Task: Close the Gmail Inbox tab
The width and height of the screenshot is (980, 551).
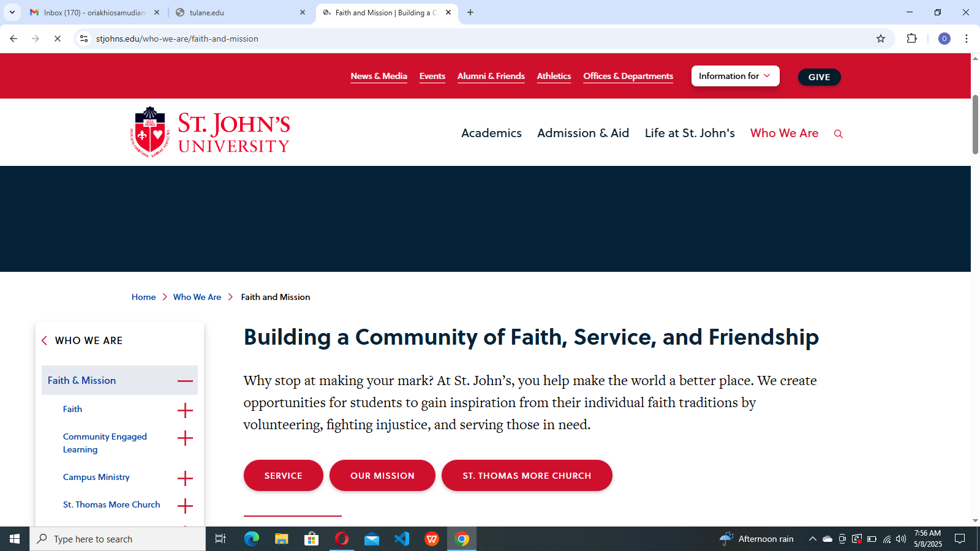Action: pyautogui.click(x=157, y=12)
